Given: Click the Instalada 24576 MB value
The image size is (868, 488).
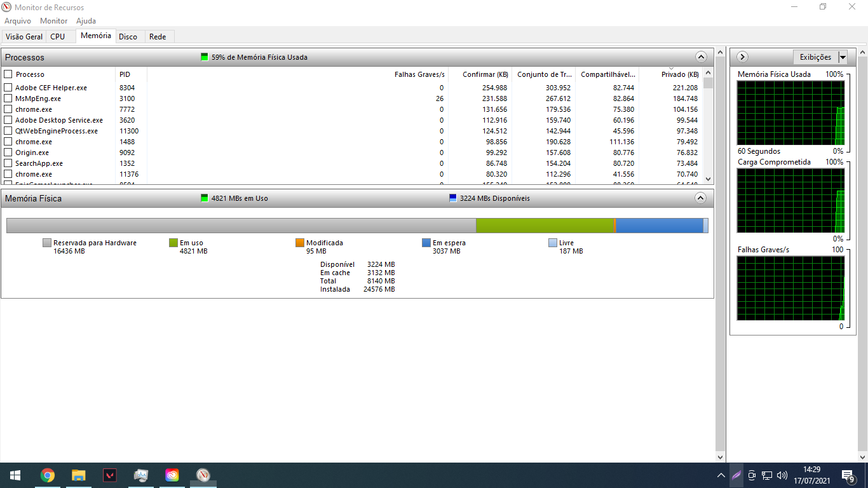Looking at the screenshot, I should pyautogui.click(x=379, y=289).
